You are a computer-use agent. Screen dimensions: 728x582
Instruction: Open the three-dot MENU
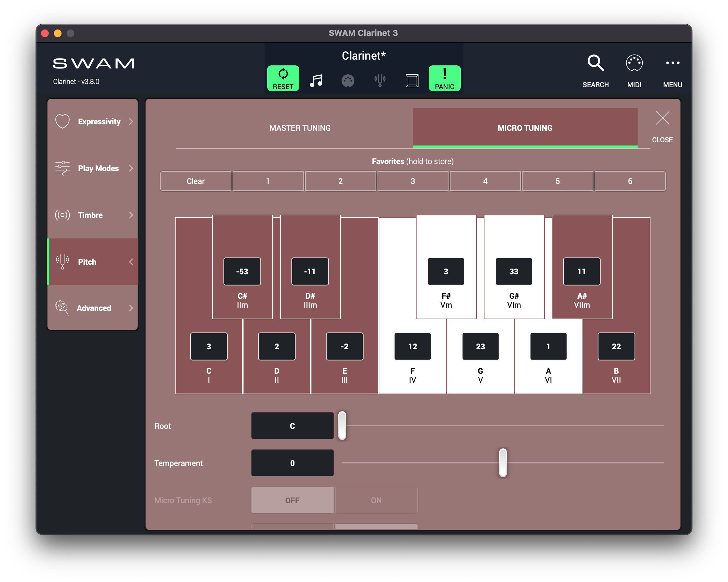tap(672, 63)
